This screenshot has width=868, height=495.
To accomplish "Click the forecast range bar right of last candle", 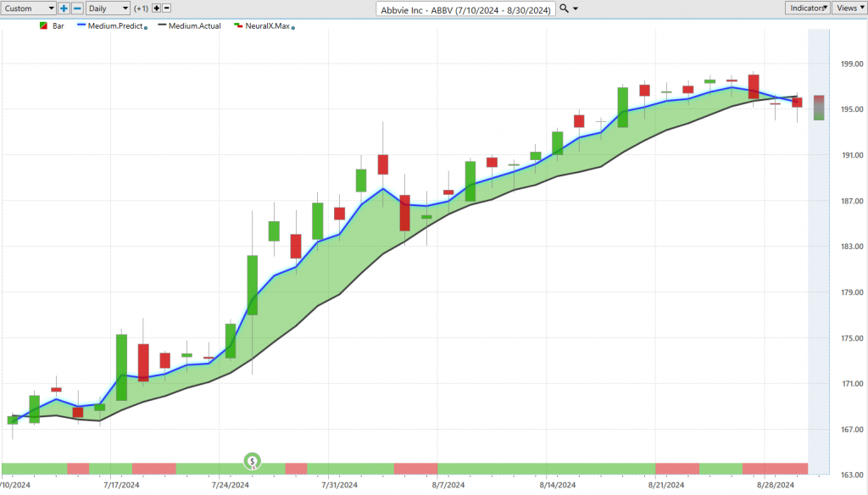I will (819, 108).
